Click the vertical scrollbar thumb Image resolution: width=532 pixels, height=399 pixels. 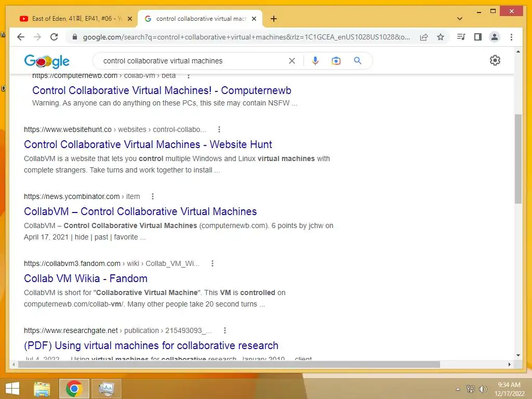click(518, 159)
